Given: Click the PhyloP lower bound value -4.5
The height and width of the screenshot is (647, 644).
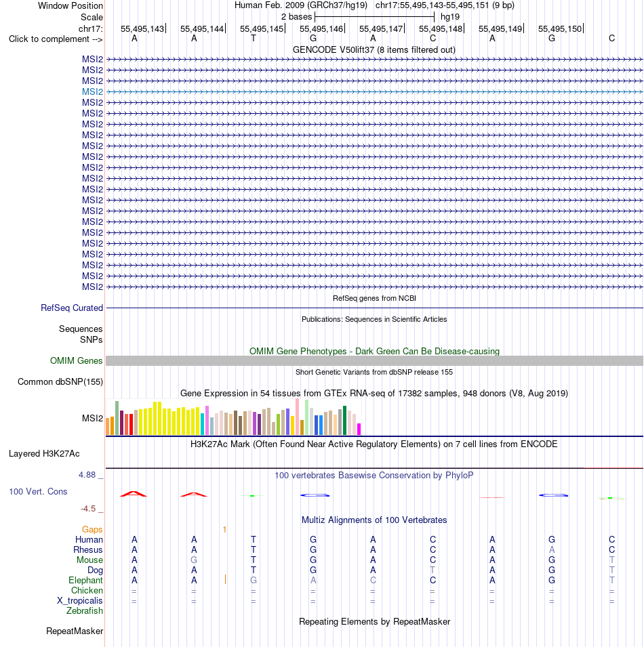Looking at the screenshot, I should (88, 509).
